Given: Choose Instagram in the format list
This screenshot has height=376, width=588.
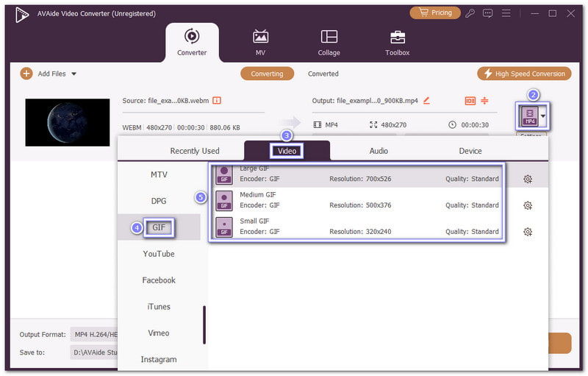Looking at the screenshot, I should (x=159, y=359).
